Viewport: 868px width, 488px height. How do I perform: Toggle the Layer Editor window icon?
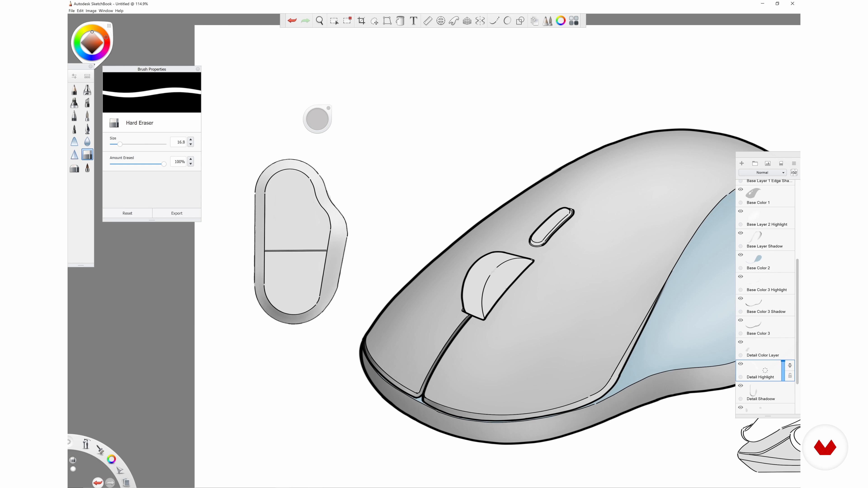pos(534,21)
